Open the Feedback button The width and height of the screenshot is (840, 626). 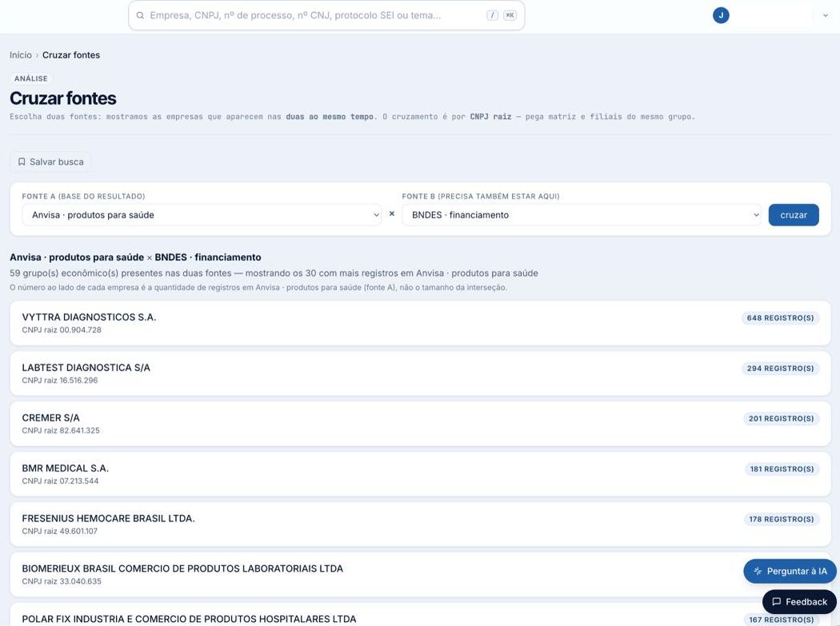(799, 602)
